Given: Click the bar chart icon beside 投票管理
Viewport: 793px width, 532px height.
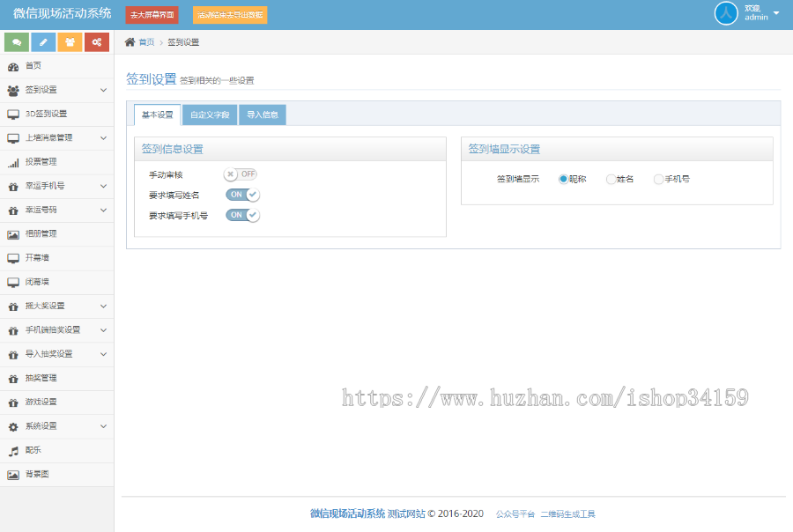Looking at the screenshot, I should pos(13,163).
